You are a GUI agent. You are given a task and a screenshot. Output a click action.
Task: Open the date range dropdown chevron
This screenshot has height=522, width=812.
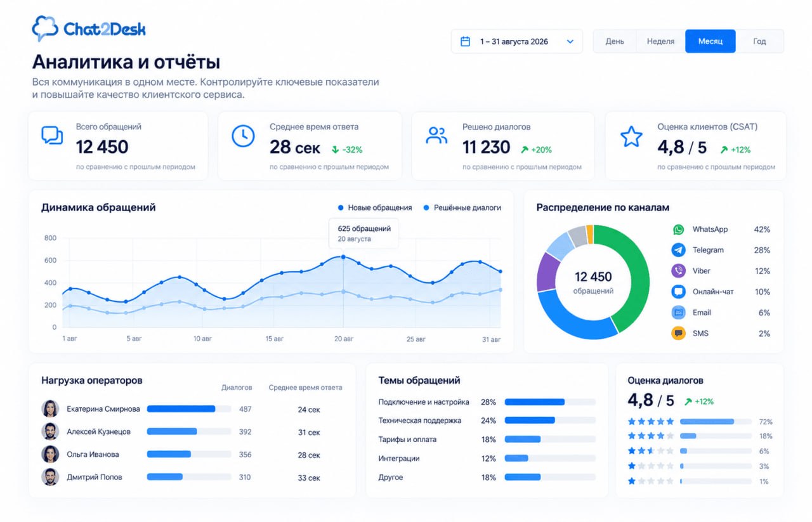pos(570,41)
